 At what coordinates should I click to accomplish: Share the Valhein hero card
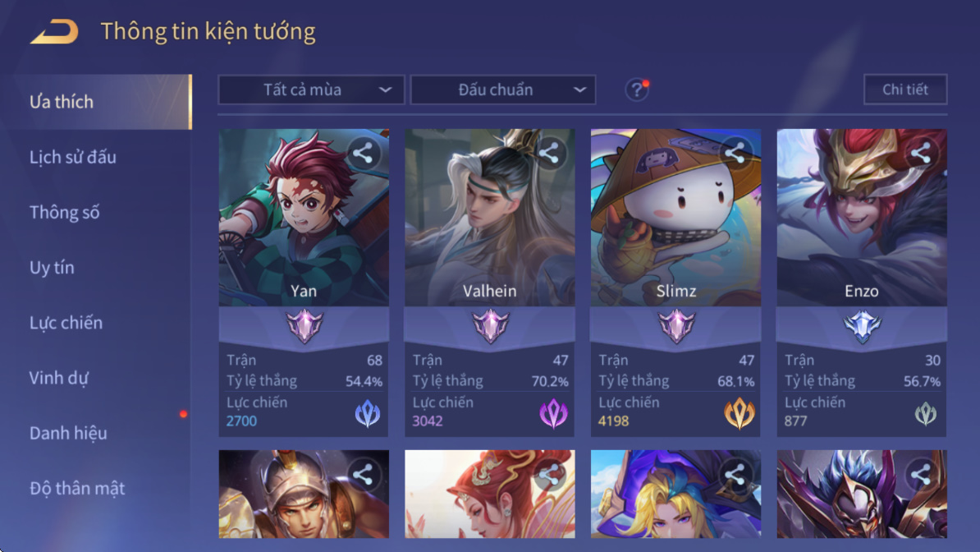pos(549,154)
